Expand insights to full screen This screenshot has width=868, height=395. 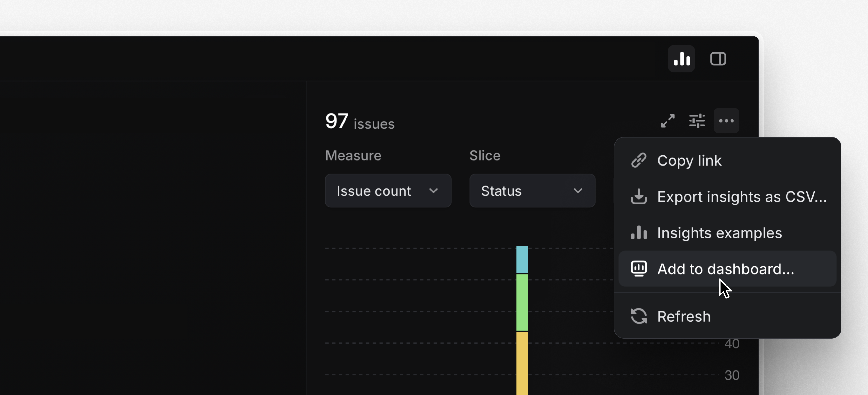pyautogui.click(x=667, y=121)
